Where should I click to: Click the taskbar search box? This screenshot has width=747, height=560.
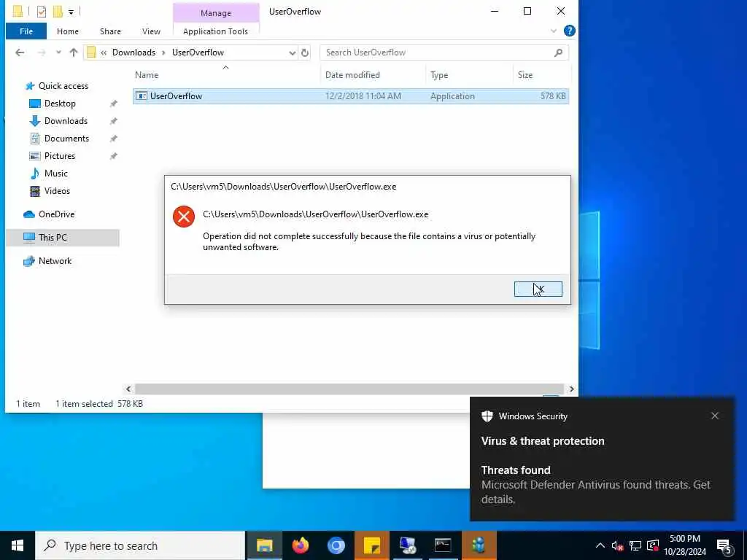coord(140,545)
